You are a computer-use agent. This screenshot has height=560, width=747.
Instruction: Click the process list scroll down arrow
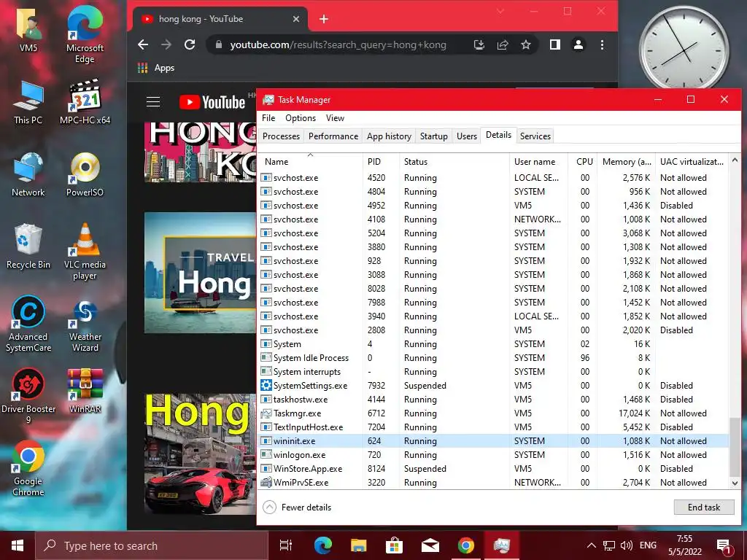tap(735, 483)
